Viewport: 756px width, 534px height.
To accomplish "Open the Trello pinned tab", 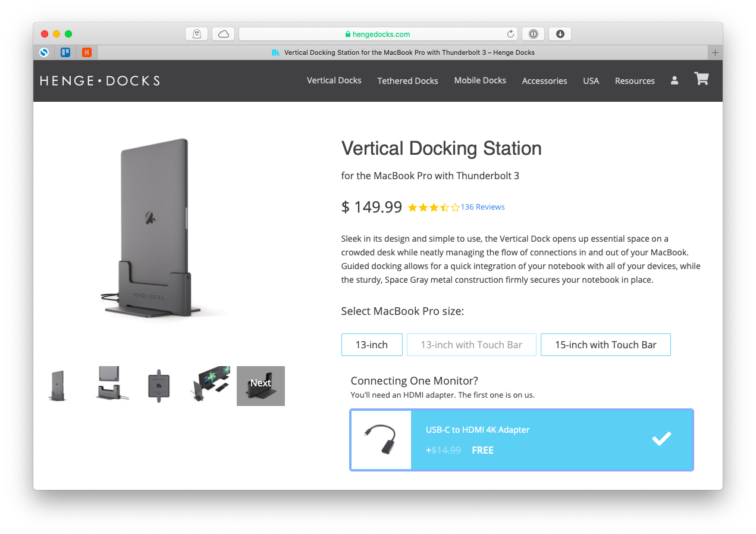I will point(65,52).
